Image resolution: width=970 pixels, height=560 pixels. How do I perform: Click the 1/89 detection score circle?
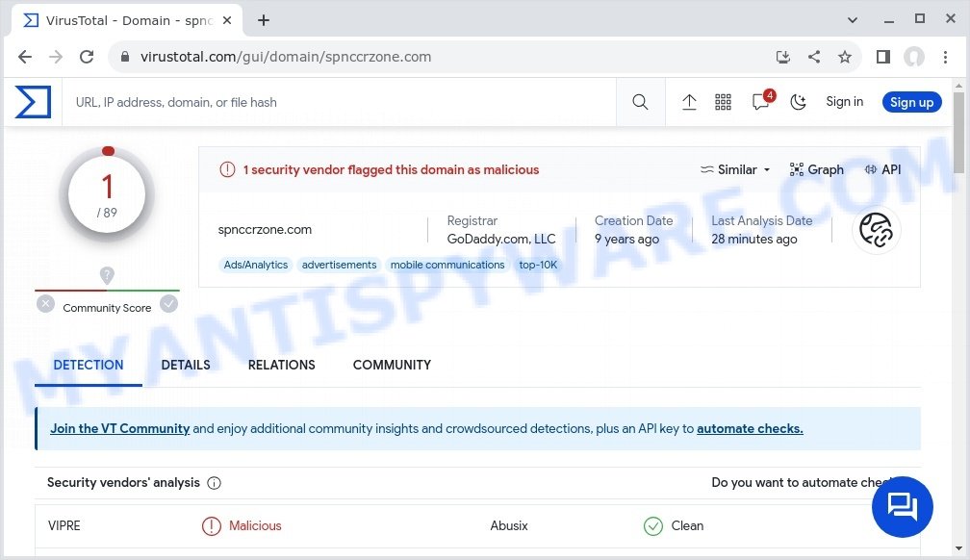(x=107, y=195)
